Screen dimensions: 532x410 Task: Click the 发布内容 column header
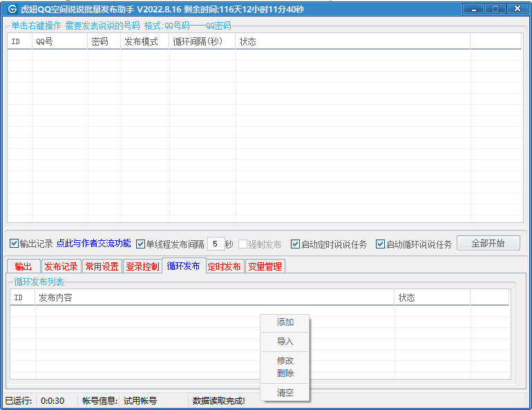tap(215, 297)
